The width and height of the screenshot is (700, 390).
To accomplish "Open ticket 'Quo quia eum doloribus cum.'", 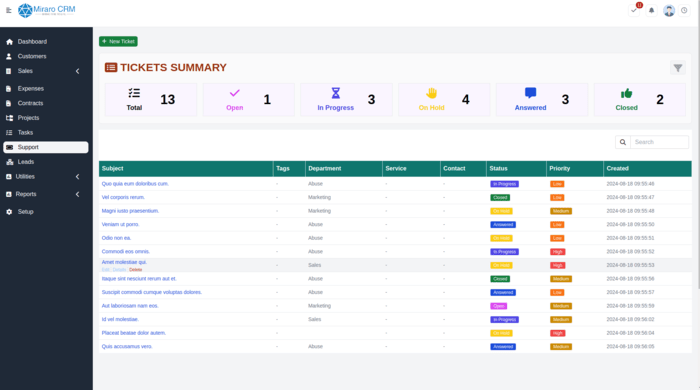I will click(135, 184).
